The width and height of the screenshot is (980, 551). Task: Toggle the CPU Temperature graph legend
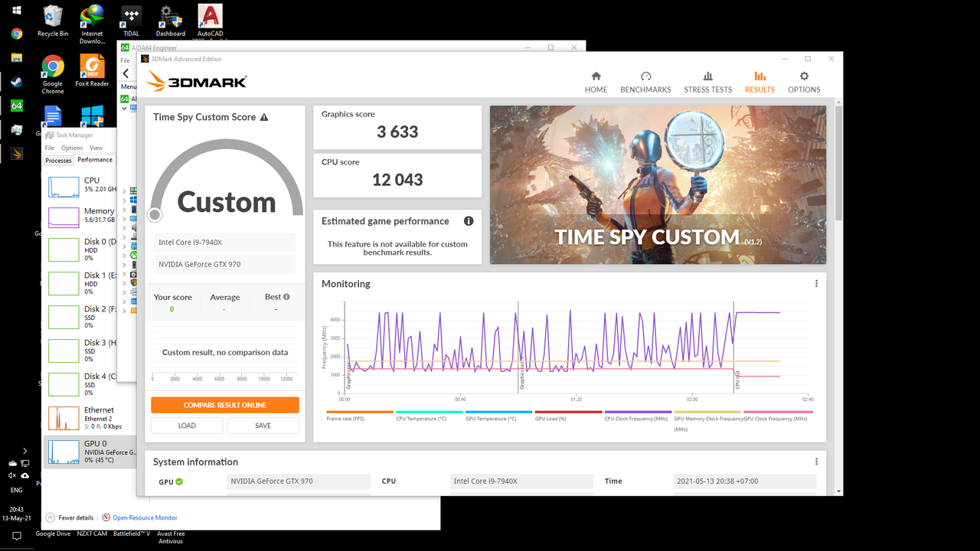point(429,416)
